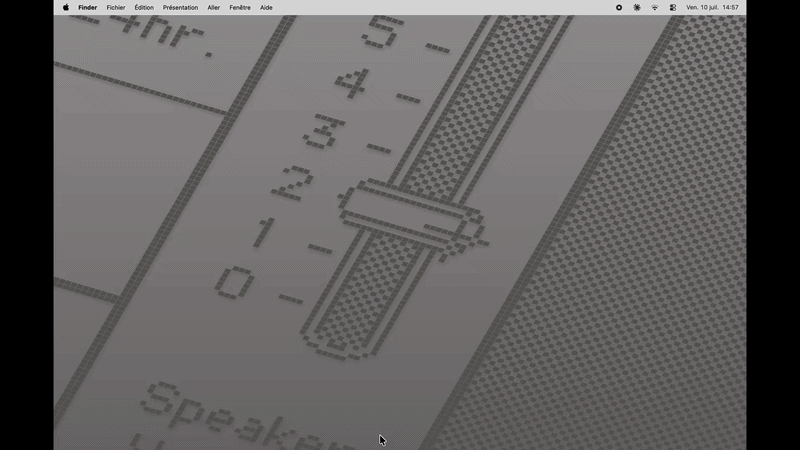Viewport: 800px width, 450px height.
Task: Click the number 4 on the wallpaper scale
Action: coord(352,83)
